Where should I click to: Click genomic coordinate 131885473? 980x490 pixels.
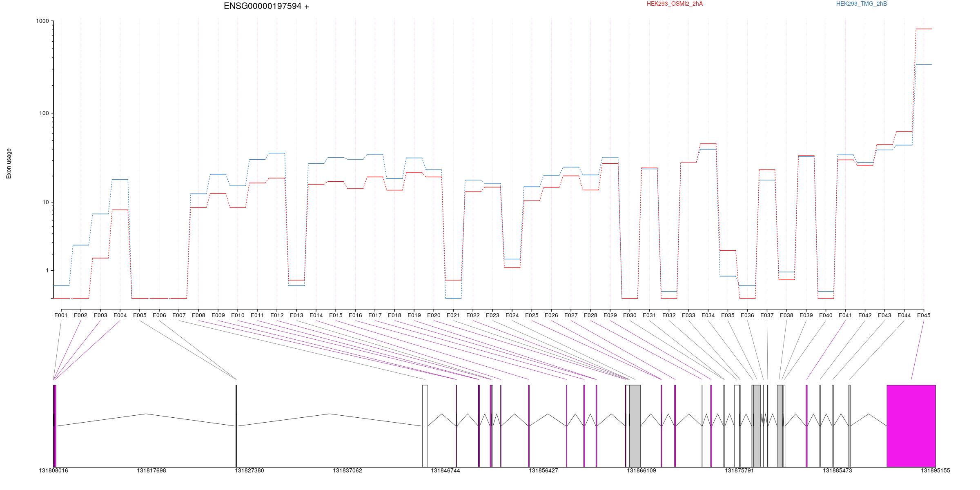837,470
